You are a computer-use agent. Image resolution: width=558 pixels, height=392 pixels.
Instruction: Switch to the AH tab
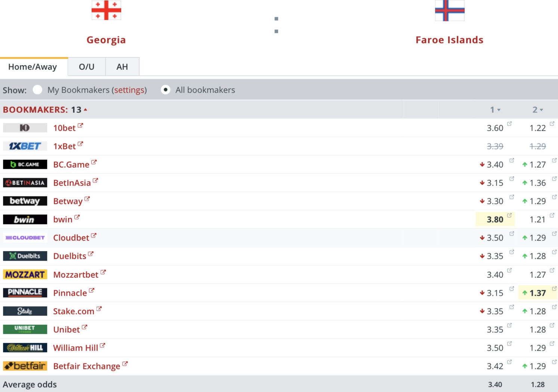tap(122, 67)
